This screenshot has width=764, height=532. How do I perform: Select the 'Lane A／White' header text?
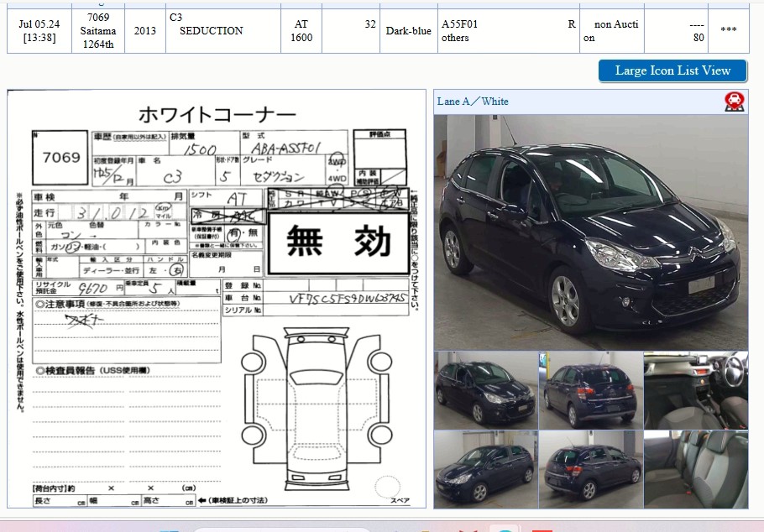(x=473, y=102)
